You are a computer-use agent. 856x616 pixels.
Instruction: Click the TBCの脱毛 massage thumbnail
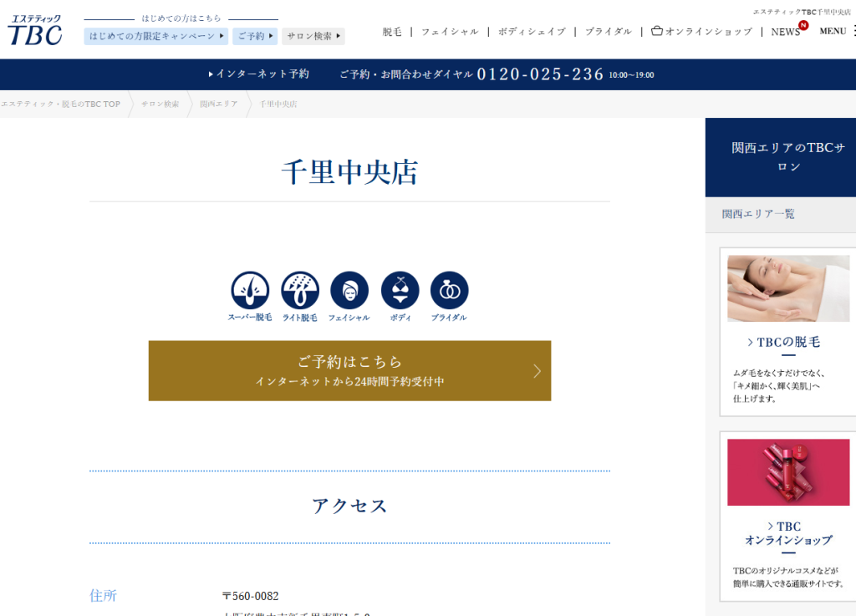point(788,288)
